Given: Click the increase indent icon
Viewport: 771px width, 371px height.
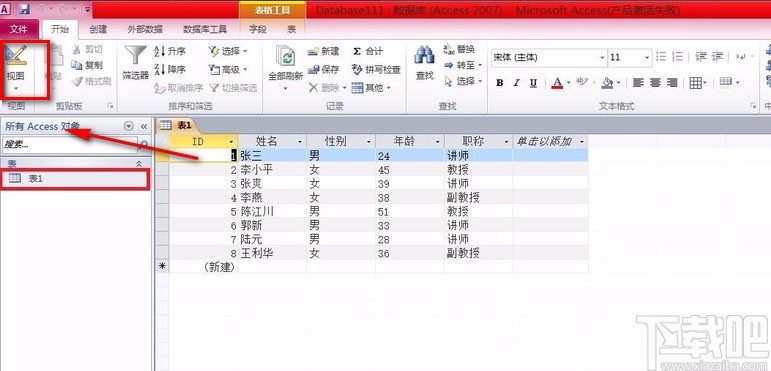Looking at the screenshot, I should 717,56.
